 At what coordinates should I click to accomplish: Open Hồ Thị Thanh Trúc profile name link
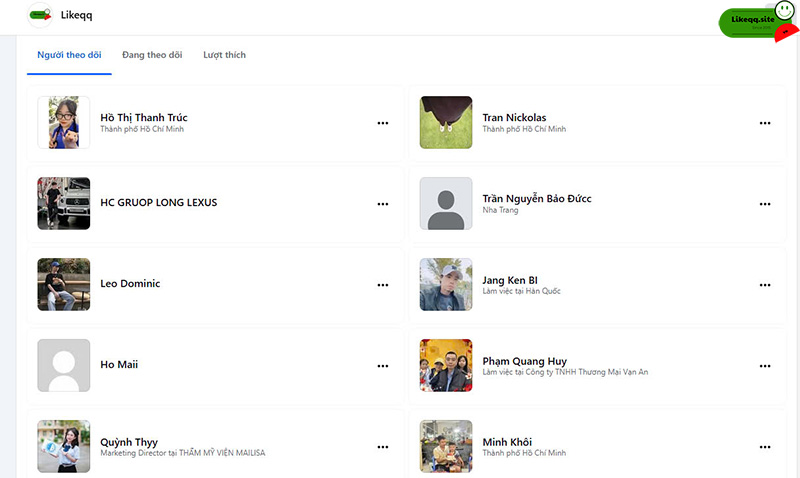click(x=144, y=117)
